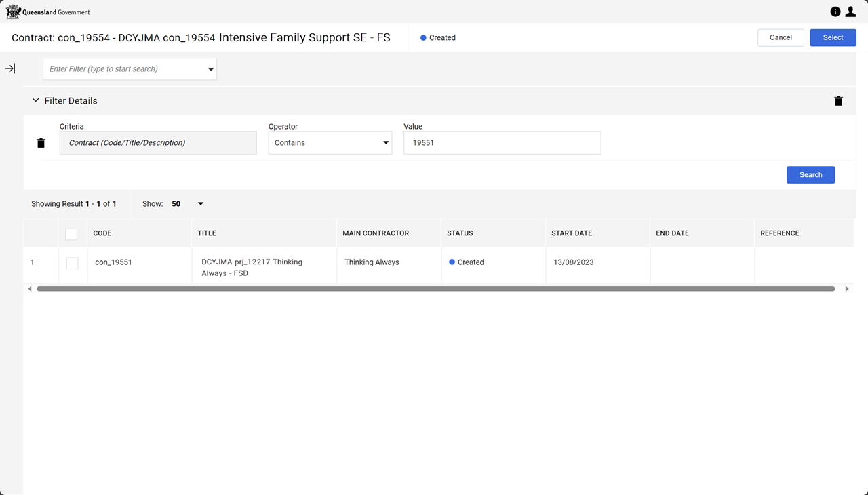Click the horizontal table scrollbar

pyautogui.click(x=435, y=289)
